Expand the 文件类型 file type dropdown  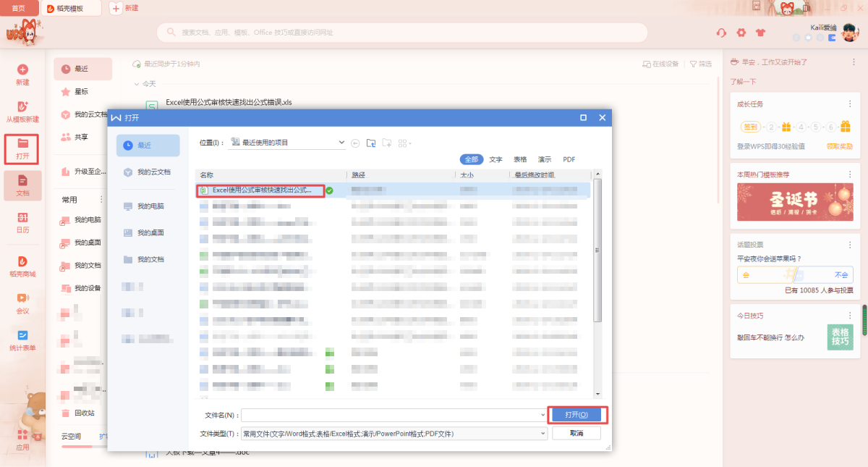click(543, 434)
